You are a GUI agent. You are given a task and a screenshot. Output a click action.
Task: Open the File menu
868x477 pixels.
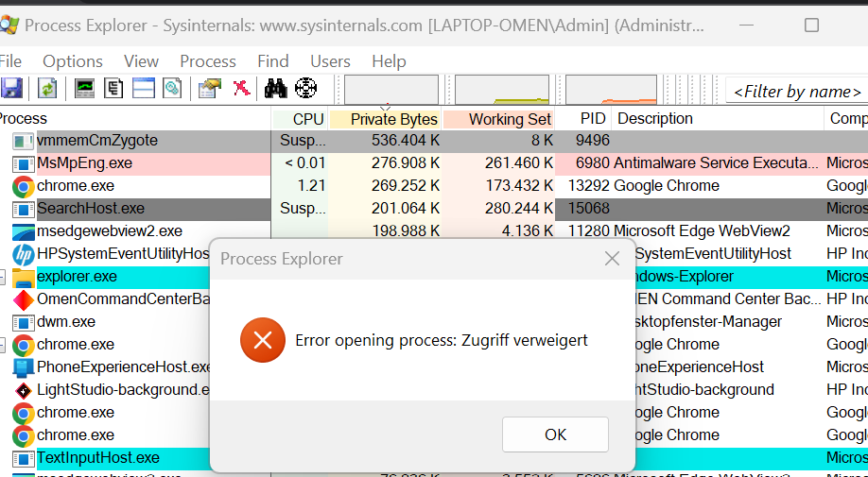pyautogui.click(x=10, y=61)
